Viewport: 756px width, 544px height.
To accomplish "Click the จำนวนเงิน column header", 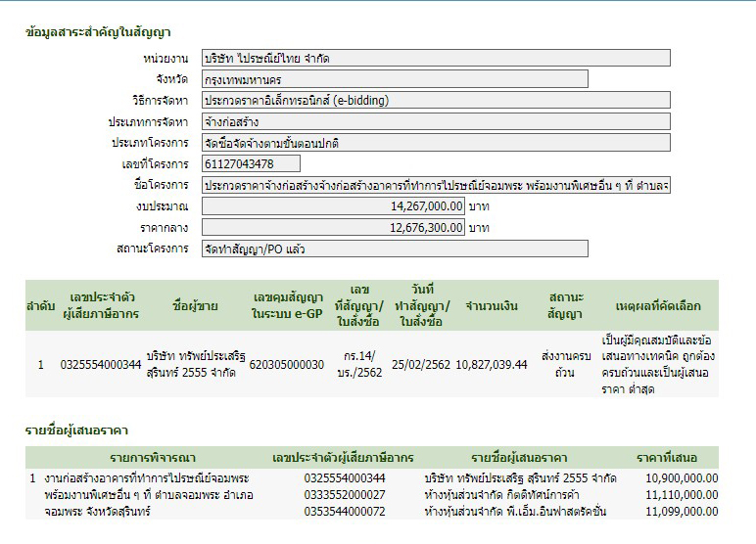I will pyautogui.click(x=492, y=305).
